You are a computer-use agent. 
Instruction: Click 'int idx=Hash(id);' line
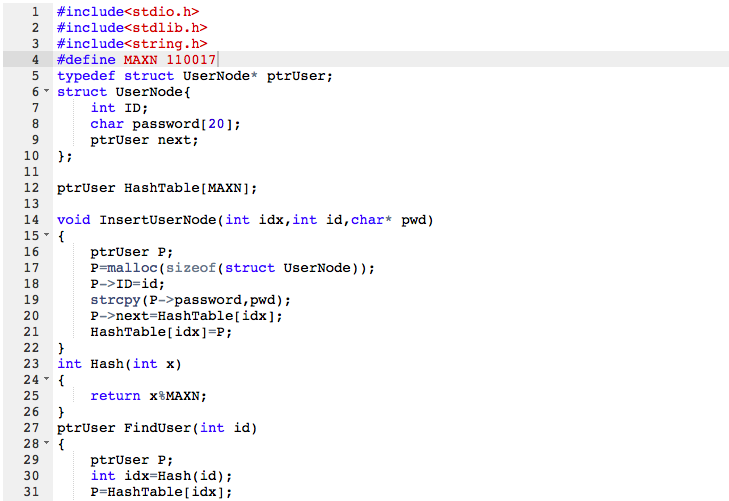point(161,476)
